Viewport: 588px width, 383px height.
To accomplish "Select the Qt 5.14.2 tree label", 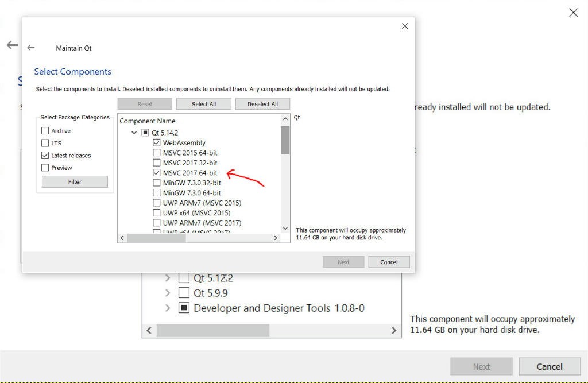I will [165, 133].
